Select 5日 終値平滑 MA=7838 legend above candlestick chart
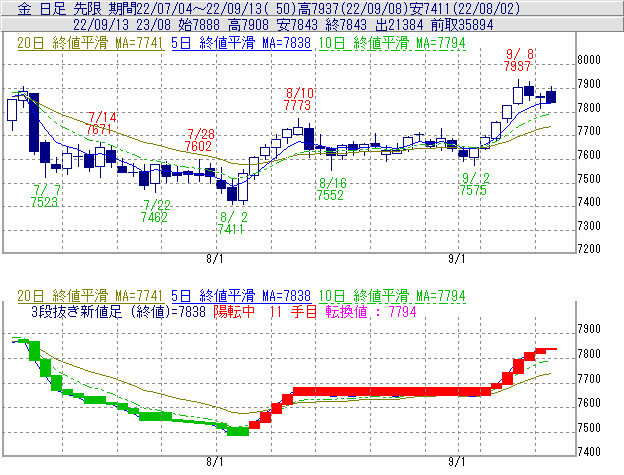Viewport: 624px width, 475px height. click(241, 43)
